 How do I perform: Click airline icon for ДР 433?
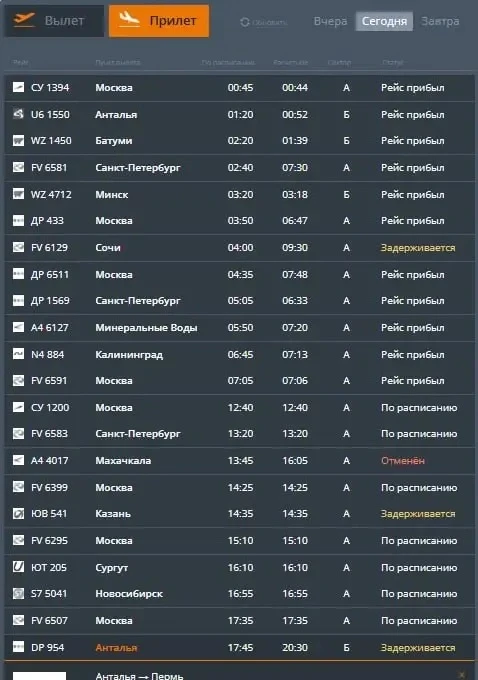[18, 220]
